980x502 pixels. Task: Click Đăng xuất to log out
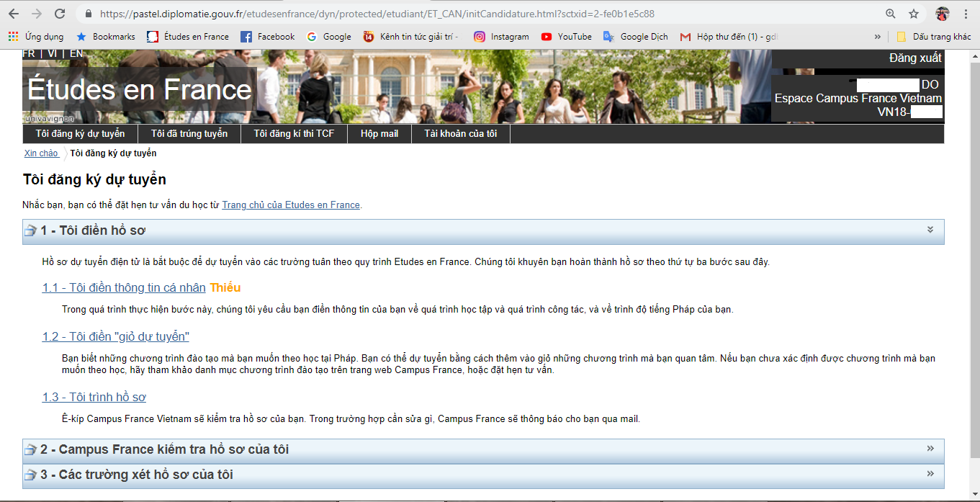tap(915, 58)
